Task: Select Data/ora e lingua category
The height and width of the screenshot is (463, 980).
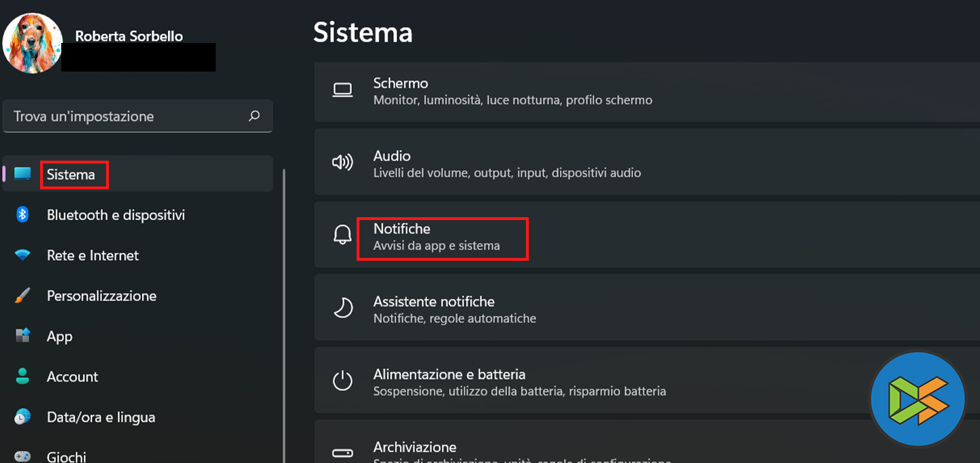Action: (x=101, y=417)
